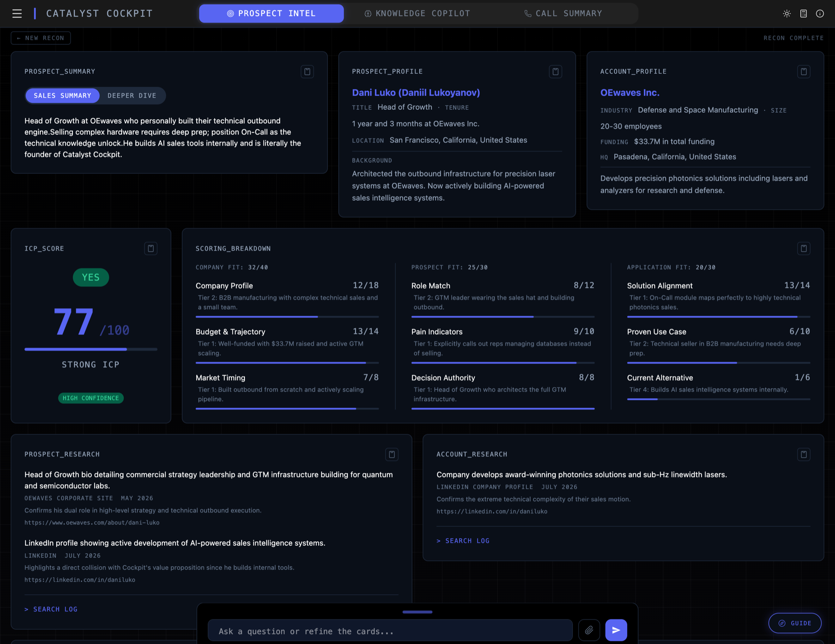Open the Knowledge Copilot tab
The height and width of the screenshot is (644, 835).
click(417, 13)
